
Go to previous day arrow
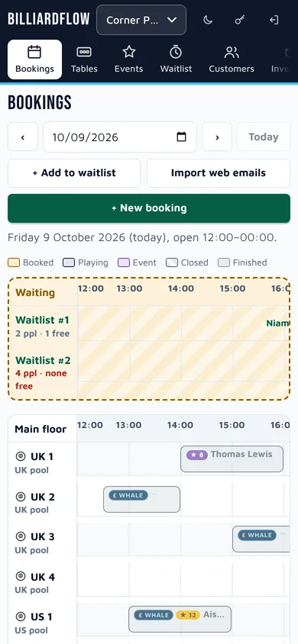pyautogui.click(x=23, y=137)
